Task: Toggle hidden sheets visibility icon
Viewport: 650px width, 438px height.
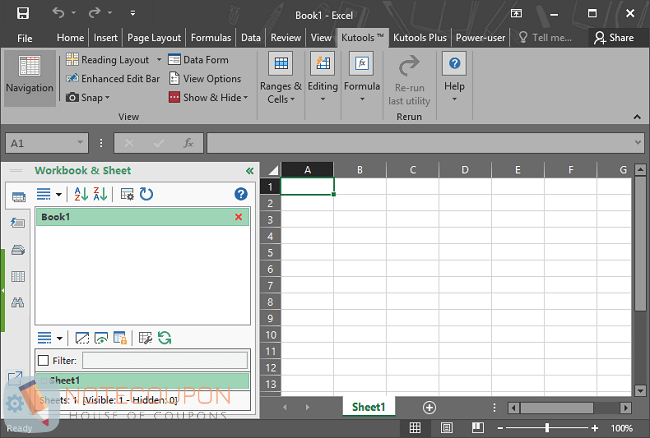Action: click(x=101, y=338)
